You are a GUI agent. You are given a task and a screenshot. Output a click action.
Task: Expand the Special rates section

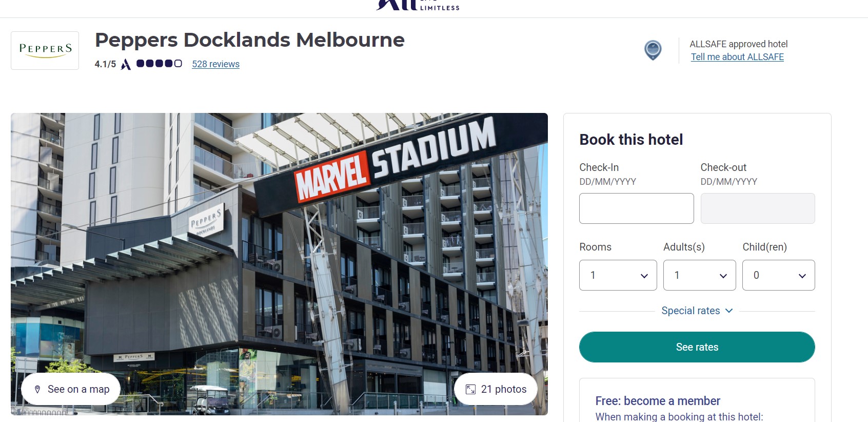(697, 311)
